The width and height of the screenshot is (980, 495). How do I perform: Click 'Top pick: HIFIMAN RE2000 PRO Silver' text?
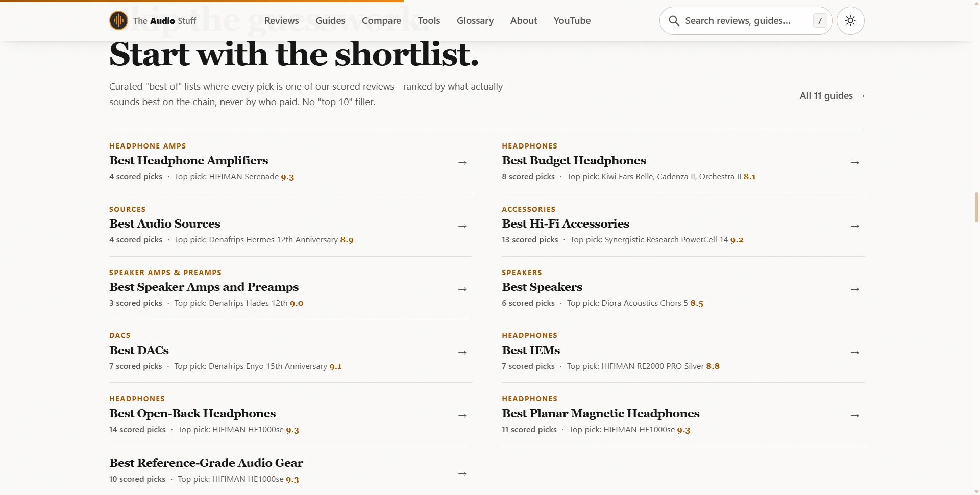click(635, 366)
